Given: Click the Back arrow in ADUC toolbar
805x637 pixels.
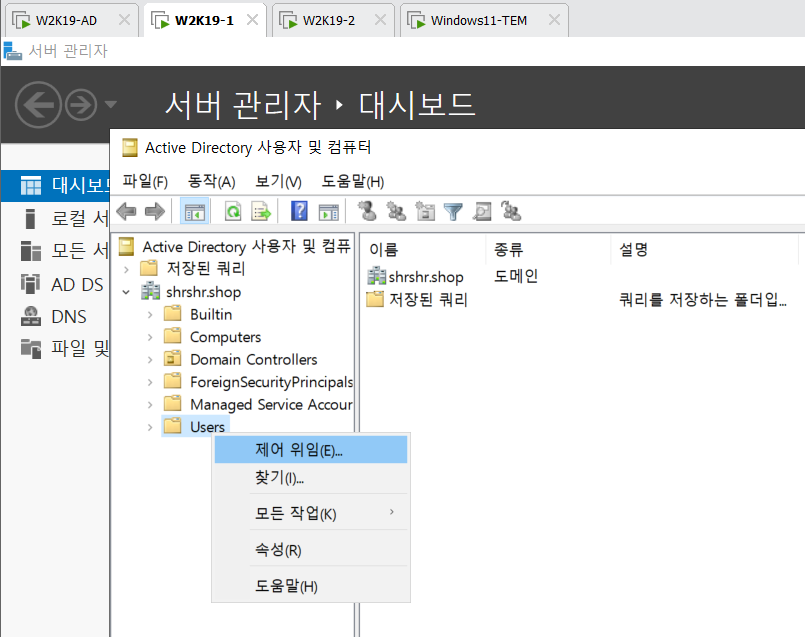Looking at the screenshot, I should click(126, 211).
